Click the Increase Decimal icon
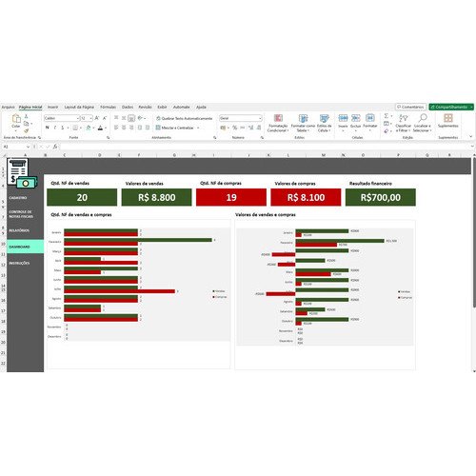Viewport: 476px width, 476px height. point(250,128)
